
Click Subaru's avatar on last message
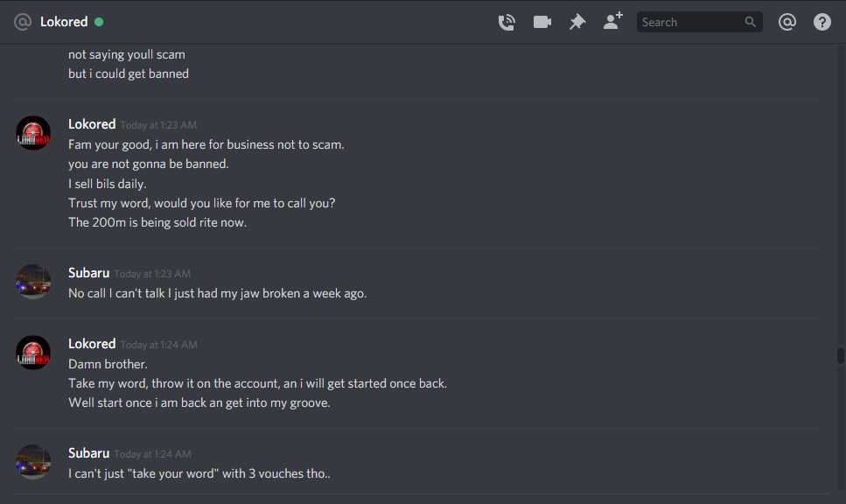[x=34, y=462]
